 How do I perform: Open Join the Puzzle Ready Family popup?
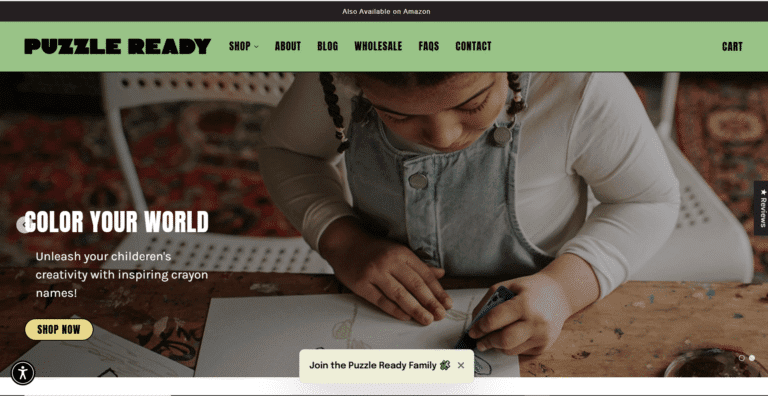pyautogui.click(x=373, y=365)
